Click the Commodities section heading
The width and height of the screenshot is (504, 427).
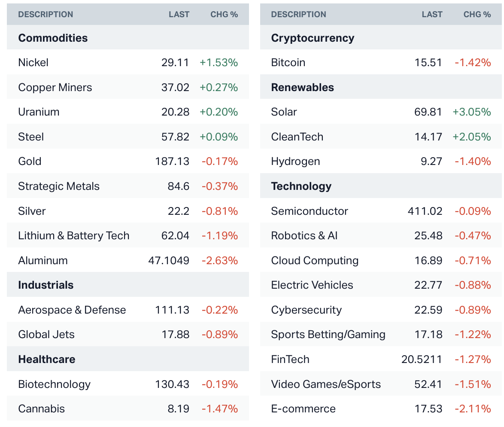pyautogui.click(x=53, y=38)
